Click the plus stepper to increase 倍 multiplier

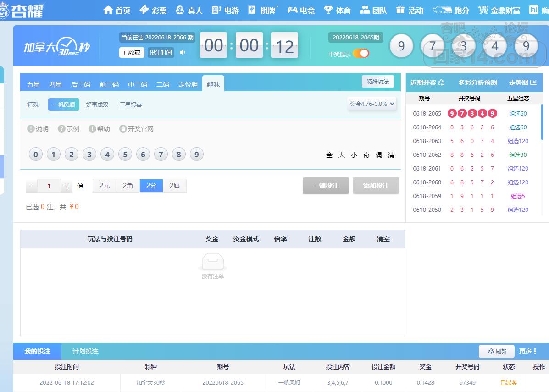click(x=67, y=186)
